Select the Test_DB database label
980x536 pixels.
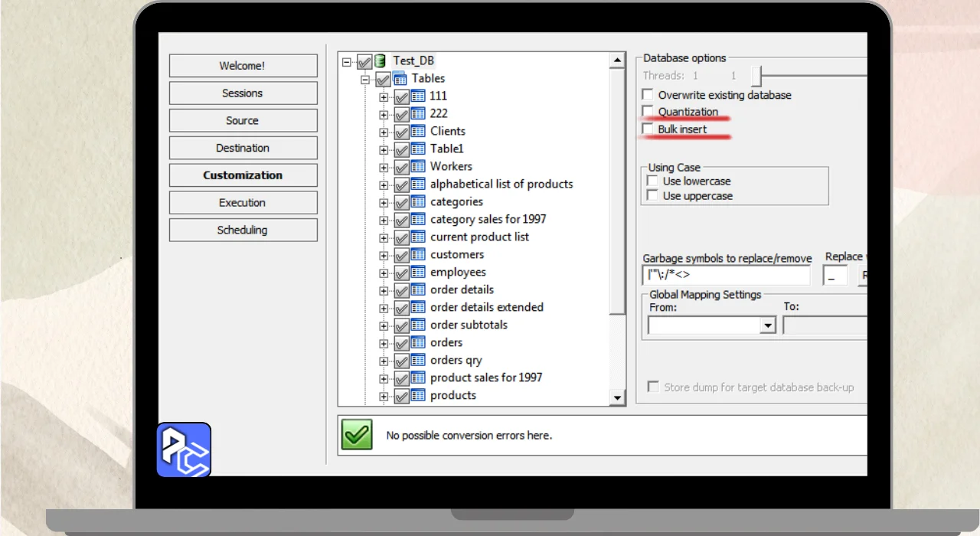coord(413,60)
